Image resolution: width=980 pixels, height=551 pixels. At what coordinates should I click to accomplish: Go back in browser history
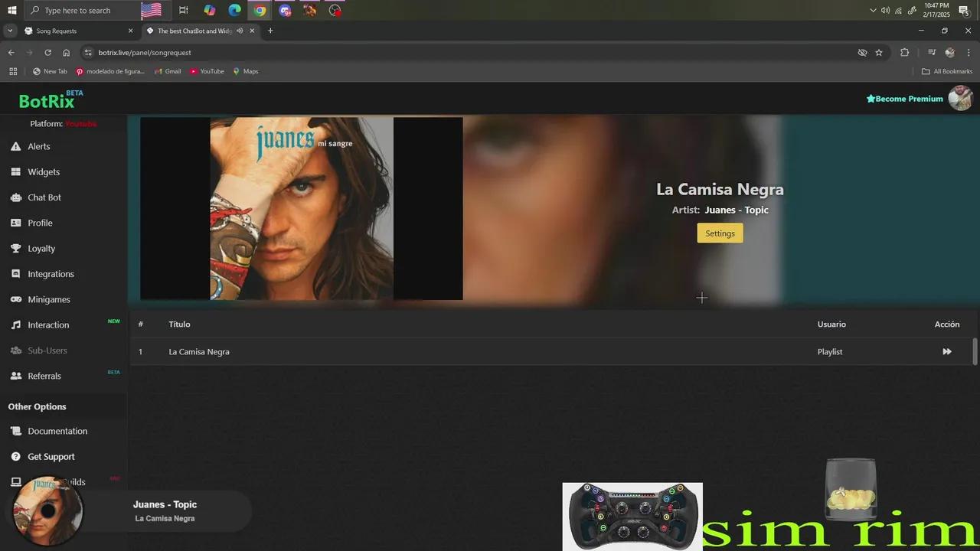pos(11,52)
